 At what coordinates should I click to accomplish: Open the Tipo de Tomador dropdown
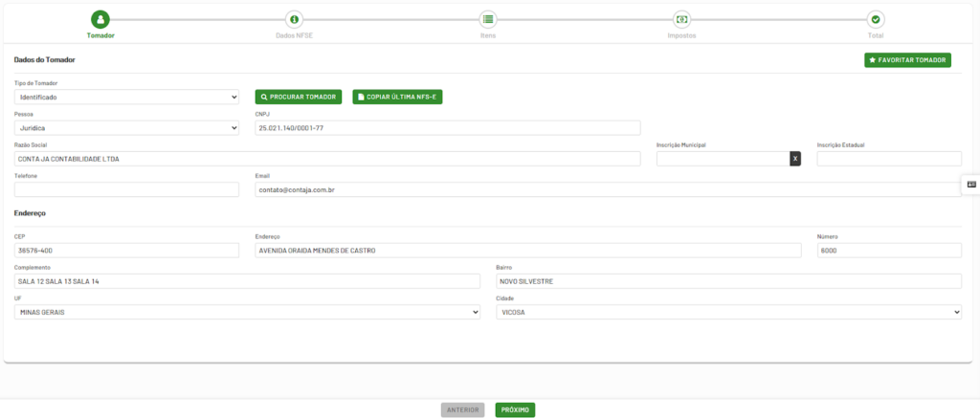pos(126,98)
